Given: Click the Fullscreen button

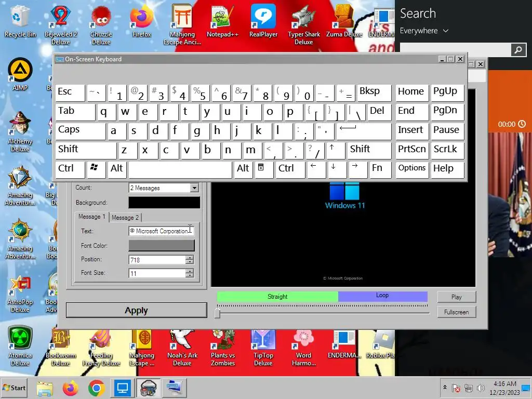Looking at the screenshot, I should [x=456, y=312].
